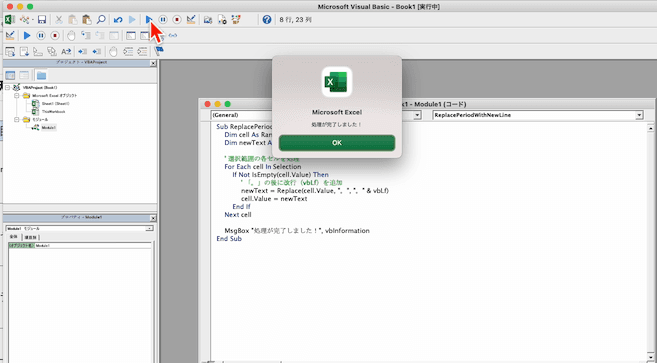Click the Step Into icon
The image size is (657, 363).
point(86,36)
